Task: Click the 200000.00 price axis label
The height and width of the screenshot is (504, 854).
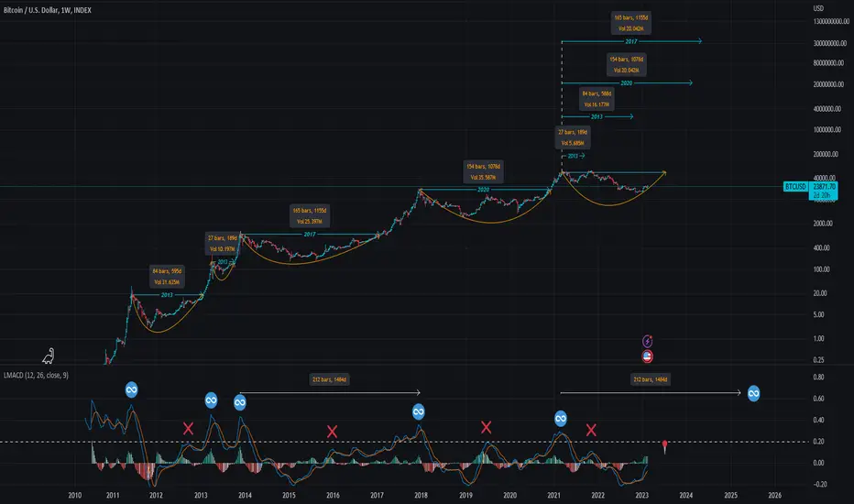Action: (x=826, y=154)
